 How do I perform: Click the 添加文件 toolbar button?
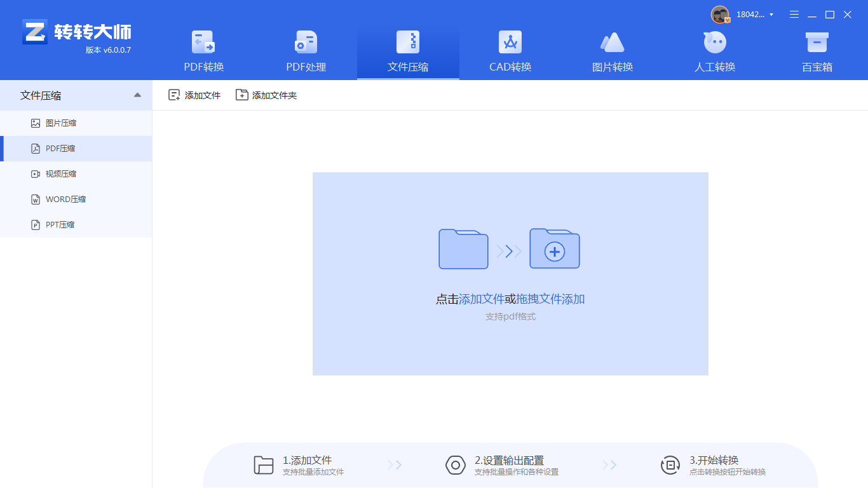click(x=194, y=94)
